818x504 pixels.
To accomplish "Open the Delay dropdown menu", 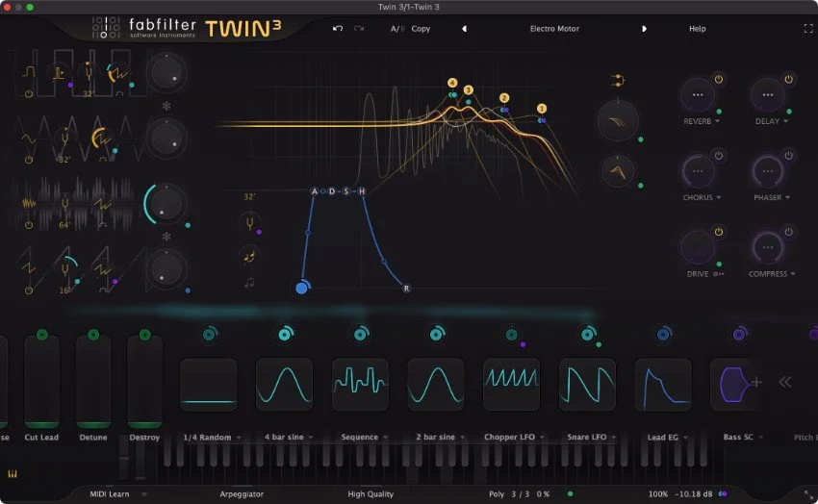I will click(785, 121).
